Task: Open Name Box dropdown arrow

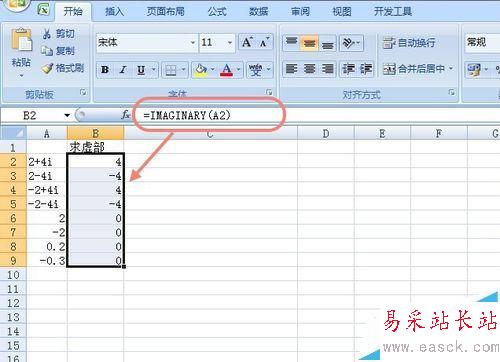Action: [67, 115]
